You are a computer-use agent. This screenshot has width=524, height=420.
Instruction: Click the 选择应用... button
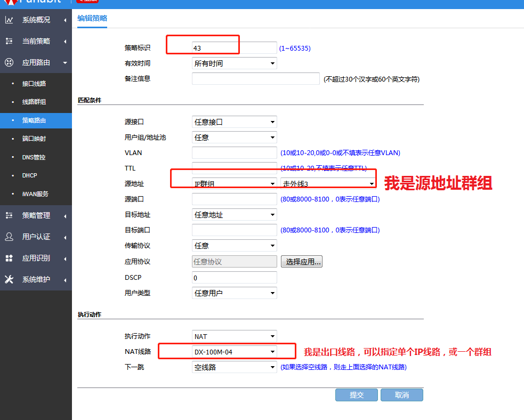(301, 262)
